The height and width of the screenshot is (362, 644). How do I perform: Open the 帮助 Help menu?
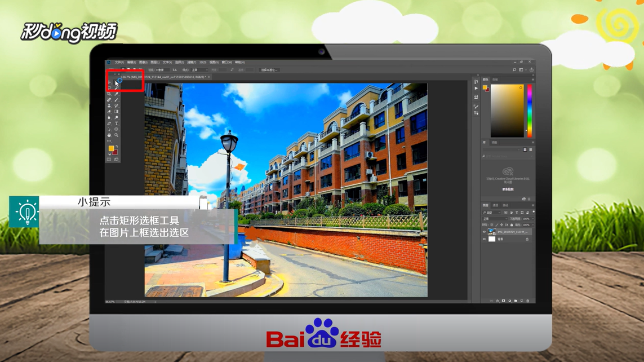tap(240, 63)
